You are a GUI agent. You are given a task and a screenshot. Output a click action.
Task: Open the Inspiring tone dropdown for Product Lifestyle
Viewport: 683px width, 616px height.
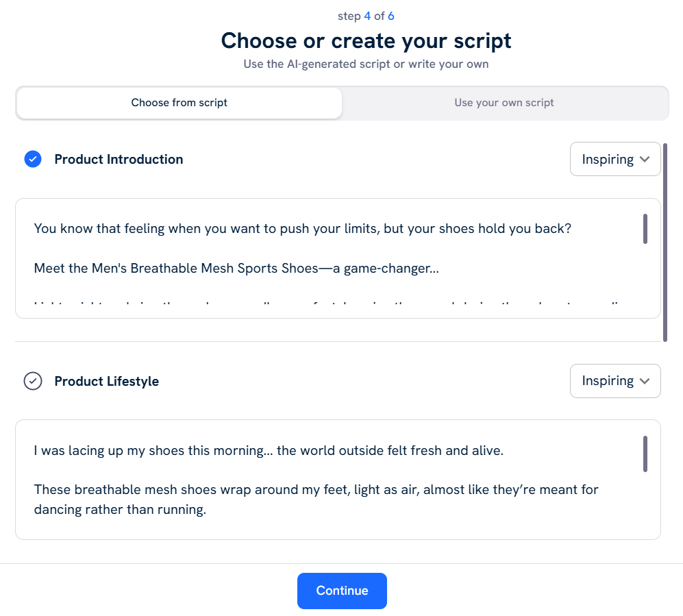(614, 381)
